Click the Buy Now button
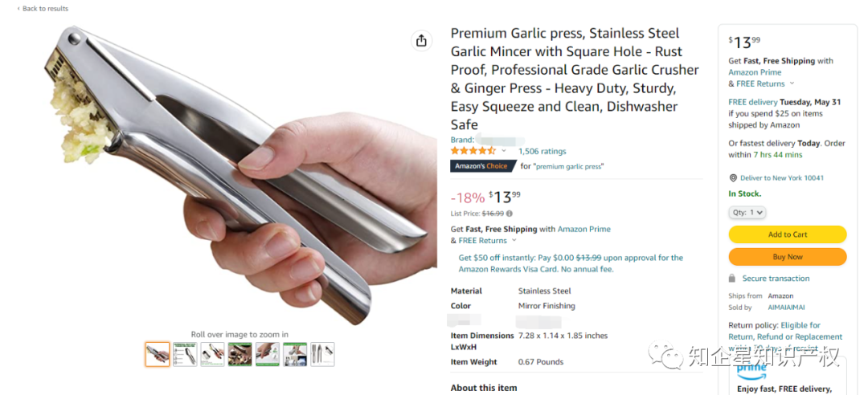This screenshot has width=868, height=395. 787,257
